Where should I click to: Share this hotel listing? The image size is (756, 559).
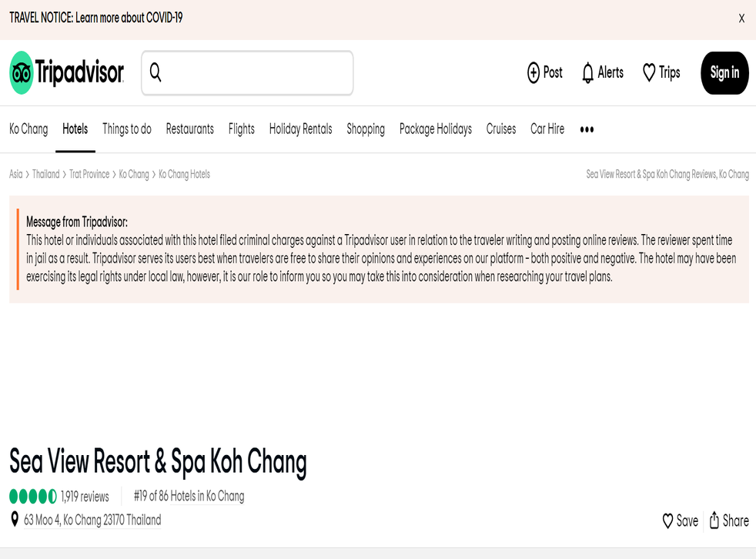coord(714,521)
